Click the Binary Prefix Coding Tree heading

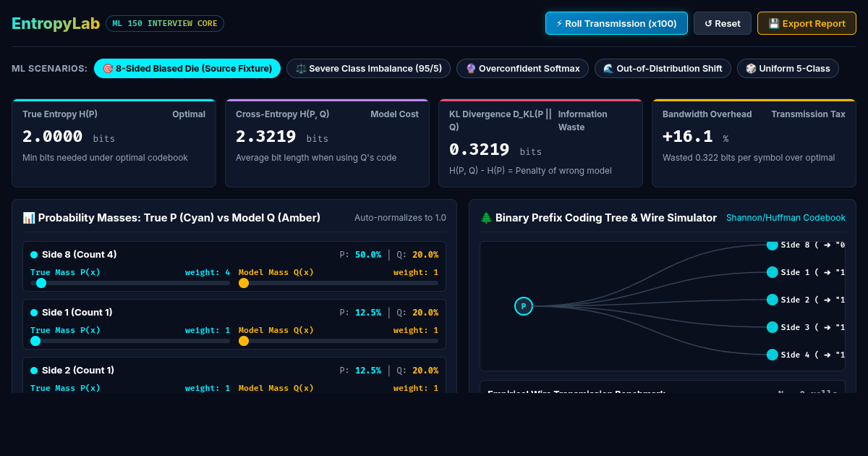point(598,218)
